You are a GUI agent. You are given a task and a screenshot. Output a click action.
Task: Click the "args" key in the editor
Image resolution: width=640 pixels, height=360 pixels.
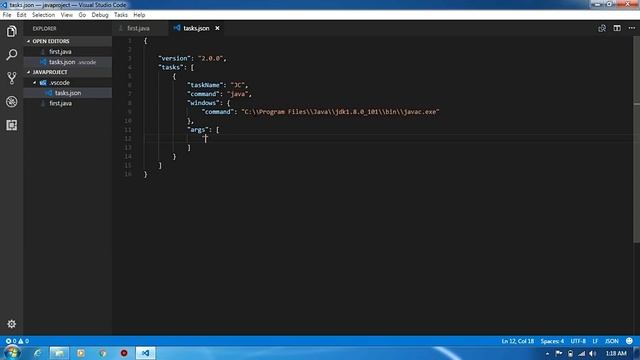pos(198,130)
